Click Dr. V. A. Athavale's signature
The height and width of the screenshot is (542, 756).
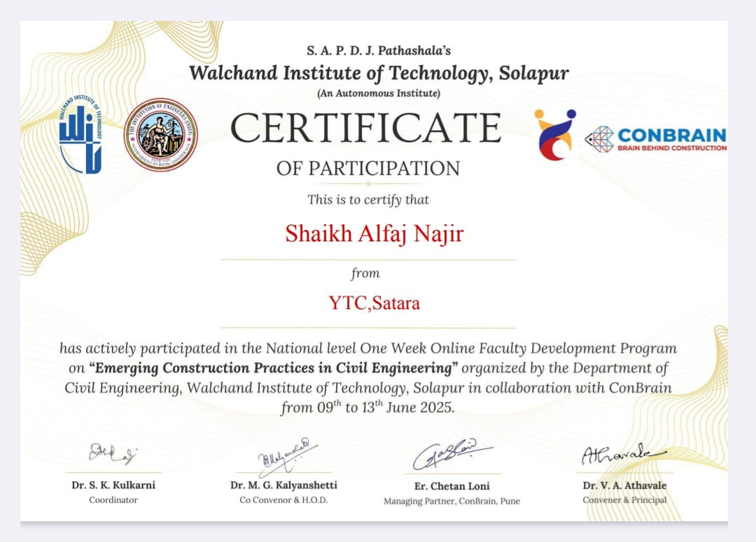point(624,455)
